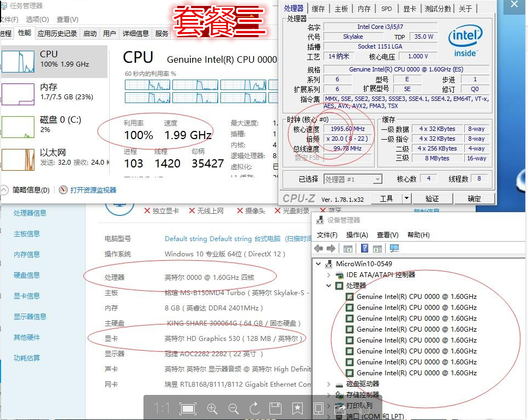
Task: Click the action pane icon in Device Manager
Action: tap(377, 249)
